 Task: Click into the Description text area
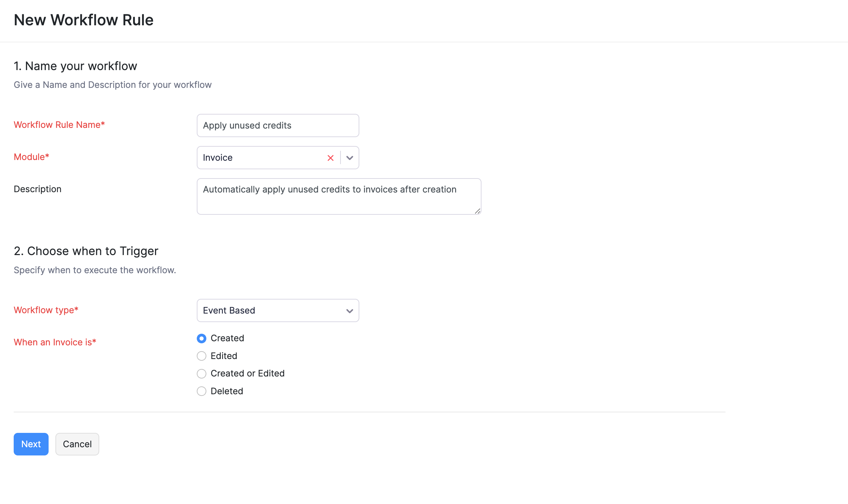point(338,197)
